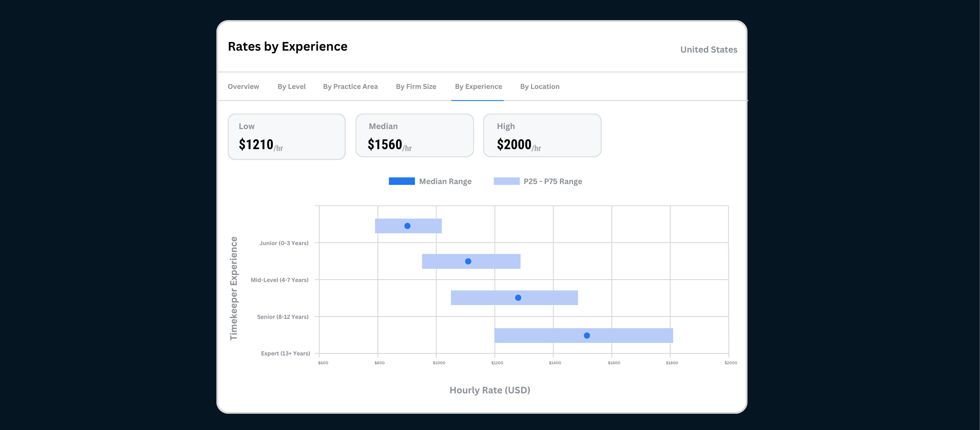Switch to the By Location tab

click(539, 86)
